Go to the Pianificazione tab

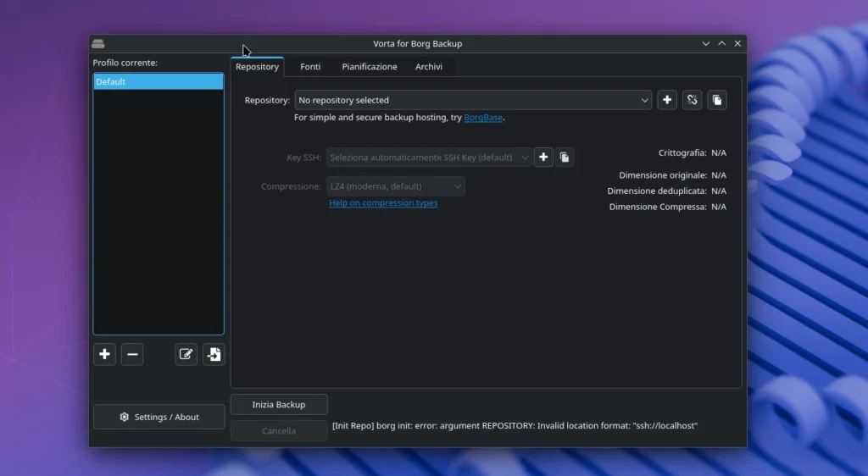click(x=370, y=66)
